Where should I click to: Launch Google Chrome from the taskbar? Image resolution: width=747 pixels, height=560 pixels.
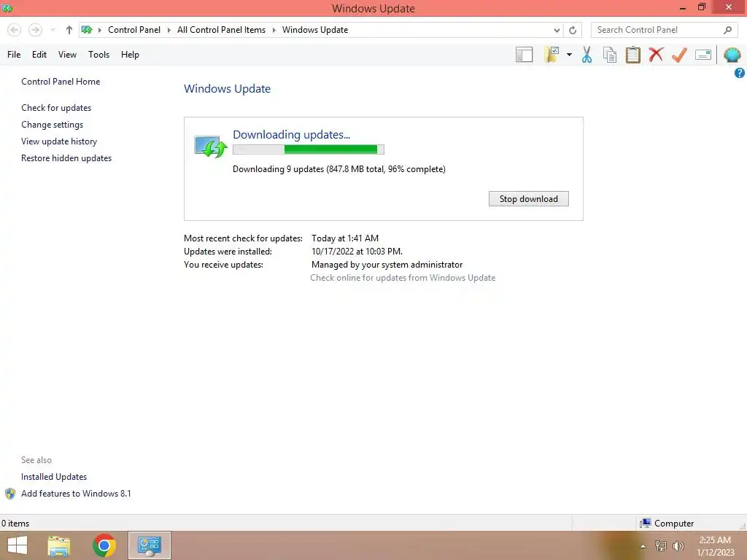[104, 545]
